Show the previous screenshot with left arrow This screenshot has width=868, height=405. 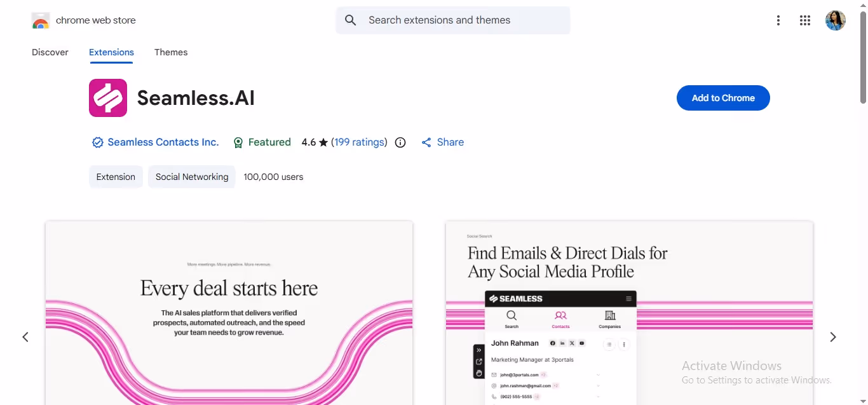pyautogui.click(x=25, y=337)
